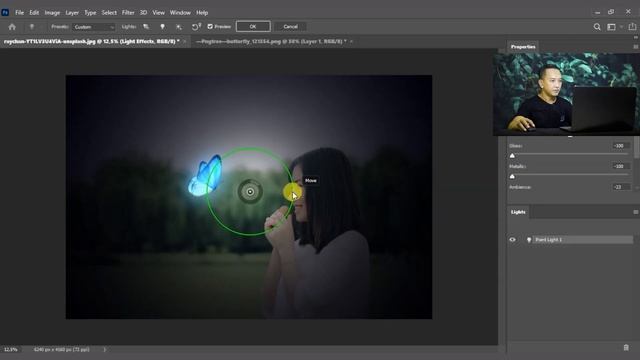640x360 pixels.
Task: Open the Help menu
Action: point(202,13)
